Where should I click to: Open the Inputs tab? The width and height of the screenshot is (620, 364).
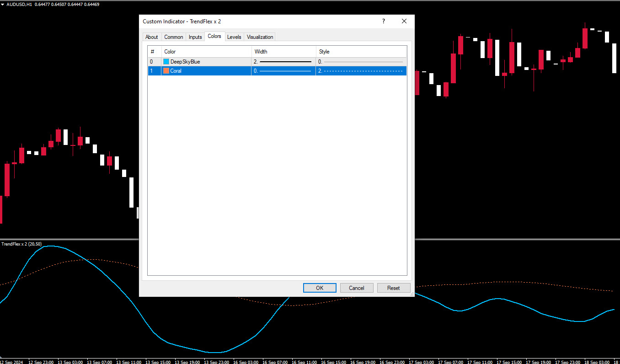tap(195, 37)
